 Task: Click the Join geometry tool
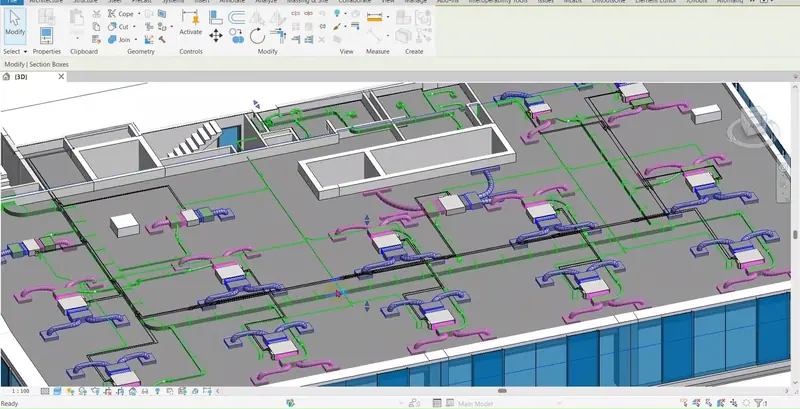click(x=119, y=39)
